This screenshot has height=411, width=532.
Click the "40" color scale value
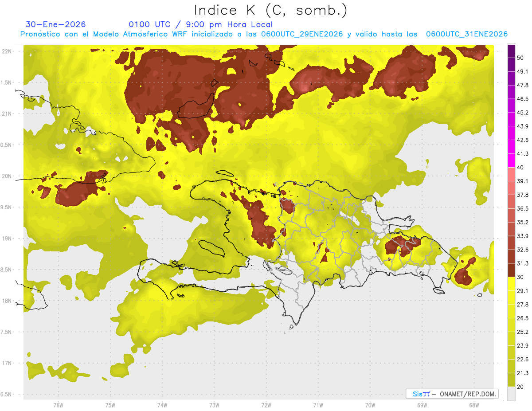(x=520, y=168)
